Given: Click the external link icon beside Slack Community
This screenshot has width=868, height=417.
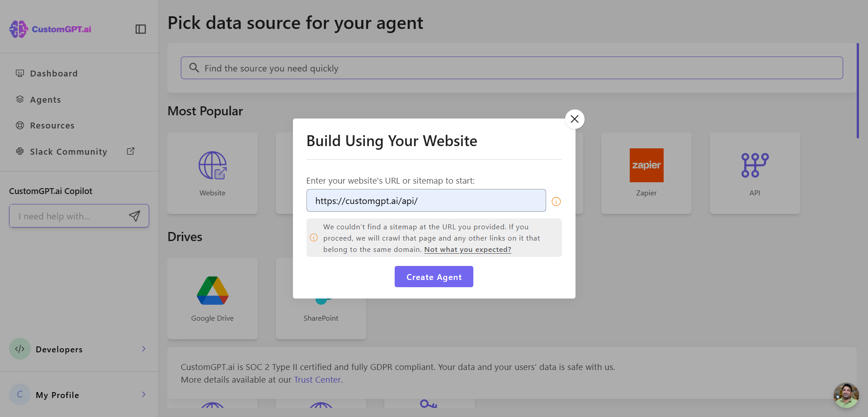Looking at the screenshot, I should 131,151.
